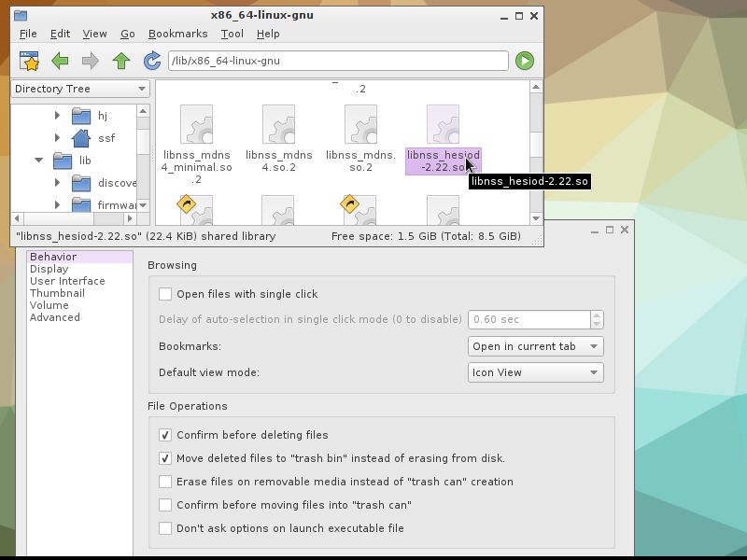Uncheck Move deleted files to trash bin
Image resolution: width=747 pixels, height=560 pixels.
pyautogui.click(x=165, y=458)
